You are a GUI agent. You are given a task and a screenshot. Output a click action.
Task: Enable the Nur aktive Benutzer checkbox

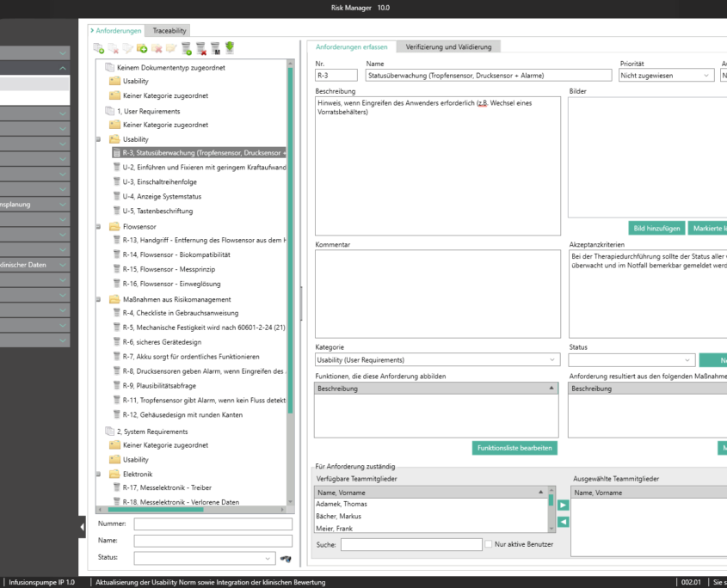coord(489,544)
